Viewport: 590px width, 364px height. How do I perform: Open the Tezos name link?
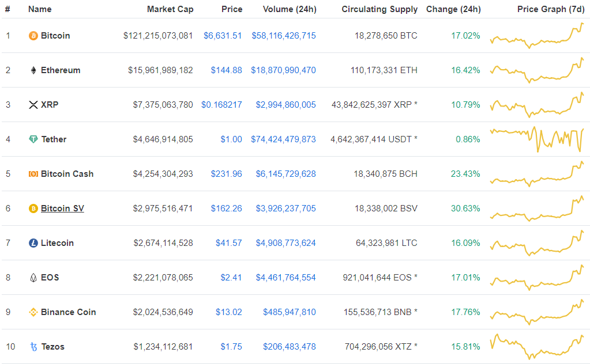click(53, 347)
